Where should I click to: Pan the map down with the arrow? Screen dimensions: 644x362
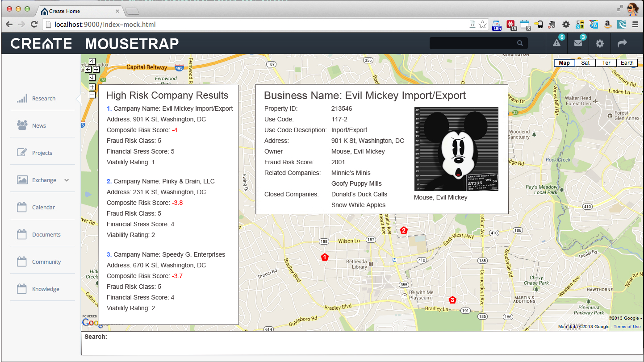[x=92, y=78]
